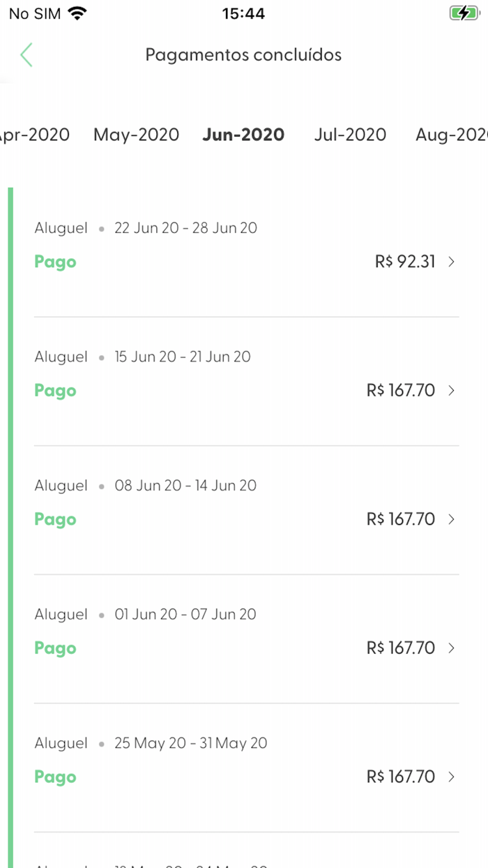Select the Jun-2020 tab
The height and width of the screenshot is (868, 488).
click(243, 135)
